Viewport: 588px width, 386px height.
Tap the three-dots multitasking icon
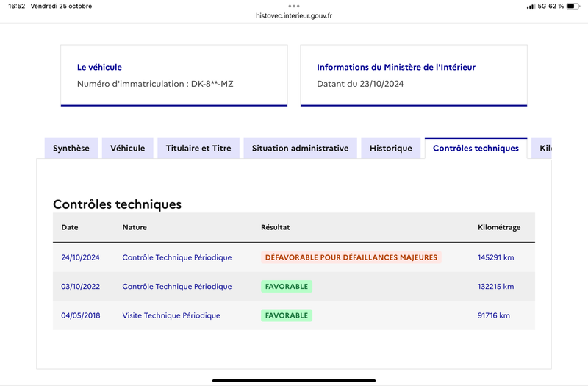[293, 6]
